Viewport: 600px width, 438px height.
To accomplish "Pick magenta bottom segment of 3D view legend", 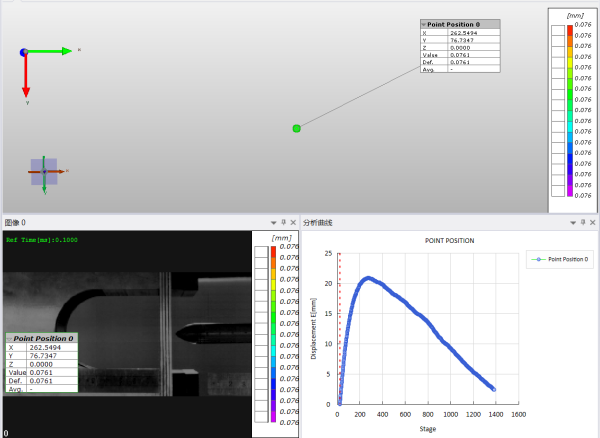I will click(570, 191).
